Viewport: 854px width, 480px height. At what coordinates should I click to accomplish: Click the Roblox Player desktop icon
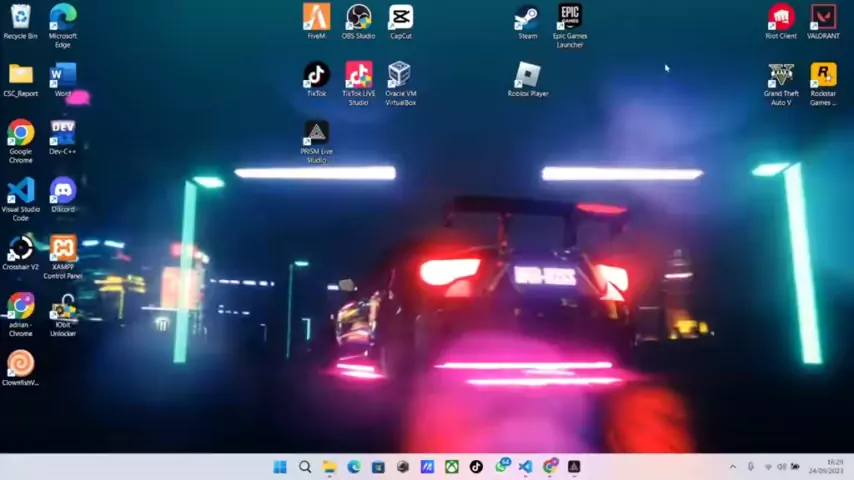527,76
